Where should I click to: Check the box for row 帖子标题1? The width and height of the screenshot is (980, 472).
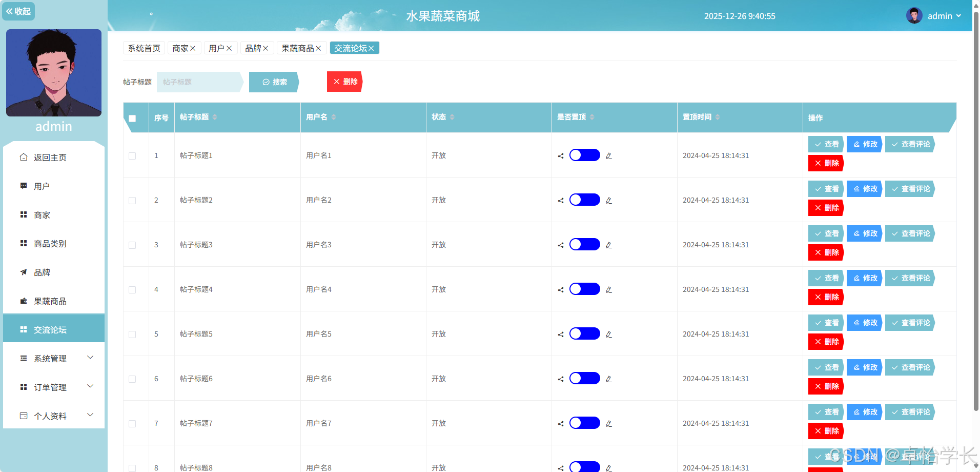pyautogui.click(x=132, y=156)
